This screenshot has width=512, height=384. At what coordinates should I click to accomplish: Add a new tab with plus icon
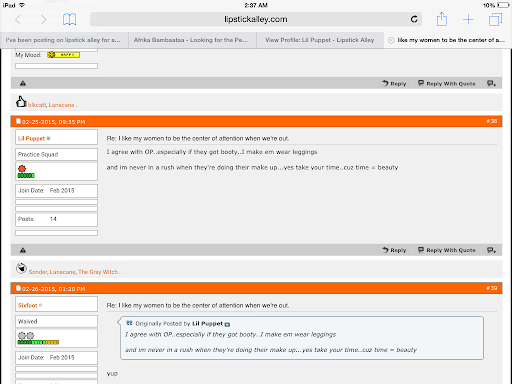tap(468, 19)
